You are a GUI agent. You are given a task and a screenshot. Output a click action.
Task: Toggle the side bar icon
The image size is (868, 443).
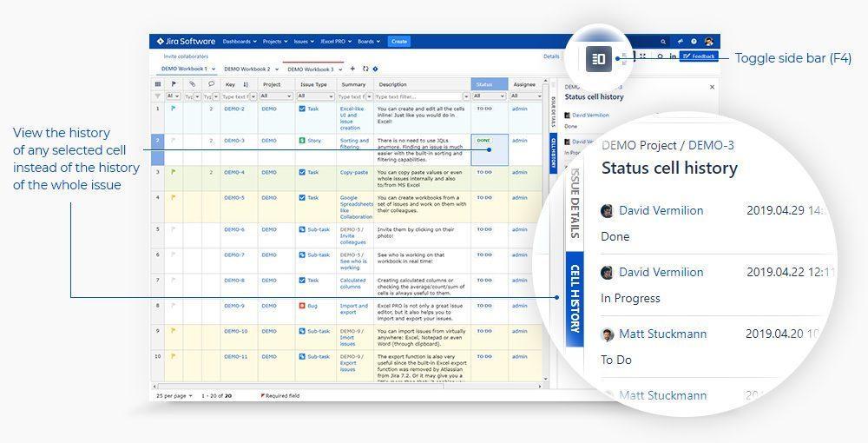[599, 59]
